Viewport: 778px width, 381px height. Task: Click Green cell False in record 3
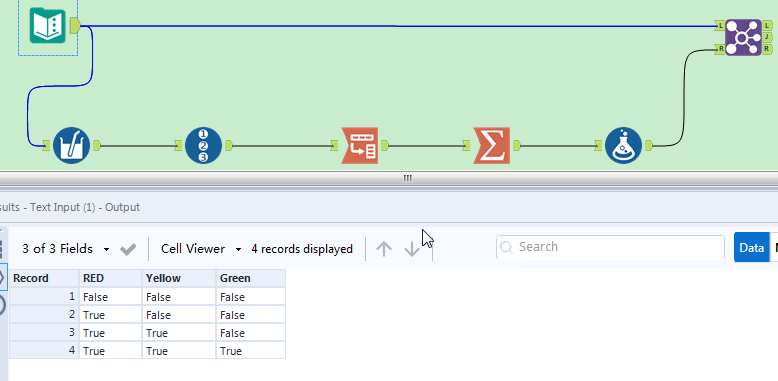tap(251, 332)
